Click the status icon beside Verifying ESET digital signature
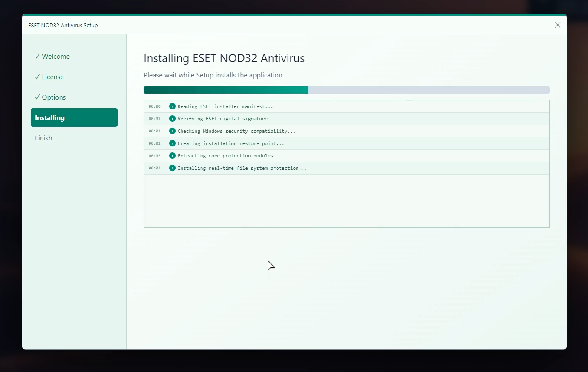 pos(172,119)
